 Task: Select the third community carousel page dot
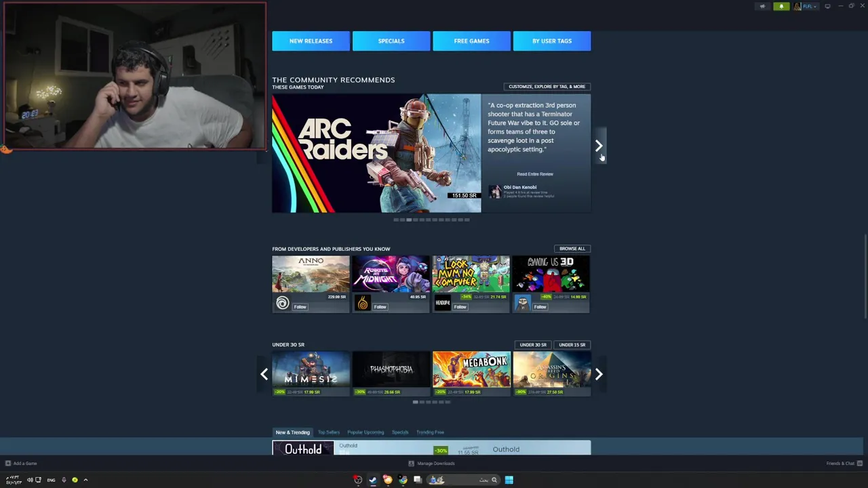(x=409, y=220)
